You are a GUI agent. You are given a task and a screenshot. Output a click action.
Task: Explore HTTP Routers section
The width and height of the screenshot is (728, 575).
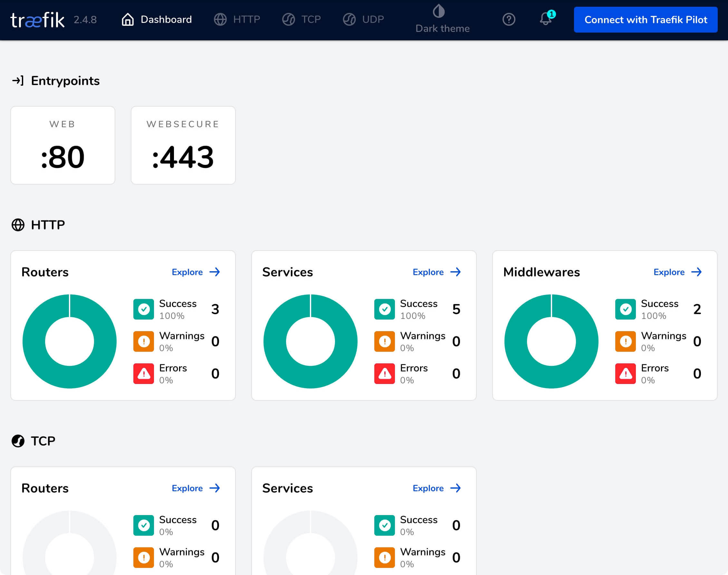click(x=196, y=271)
